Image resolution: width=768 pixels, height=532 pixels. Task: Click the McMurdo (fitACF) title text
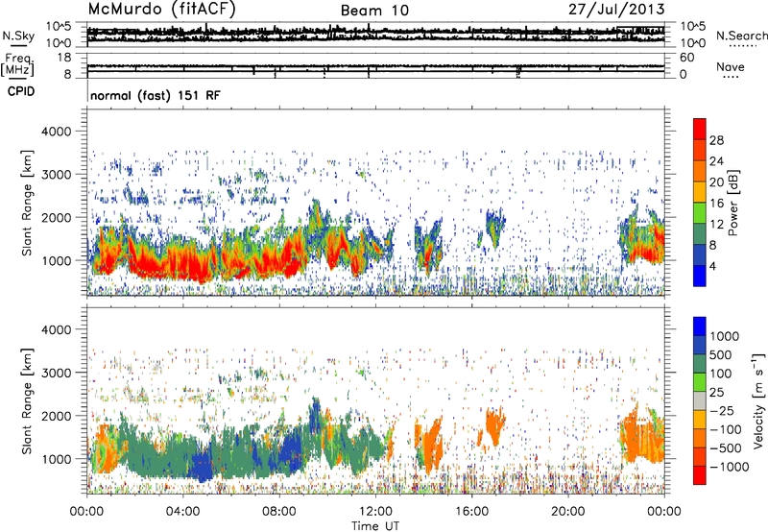(161, 10)
